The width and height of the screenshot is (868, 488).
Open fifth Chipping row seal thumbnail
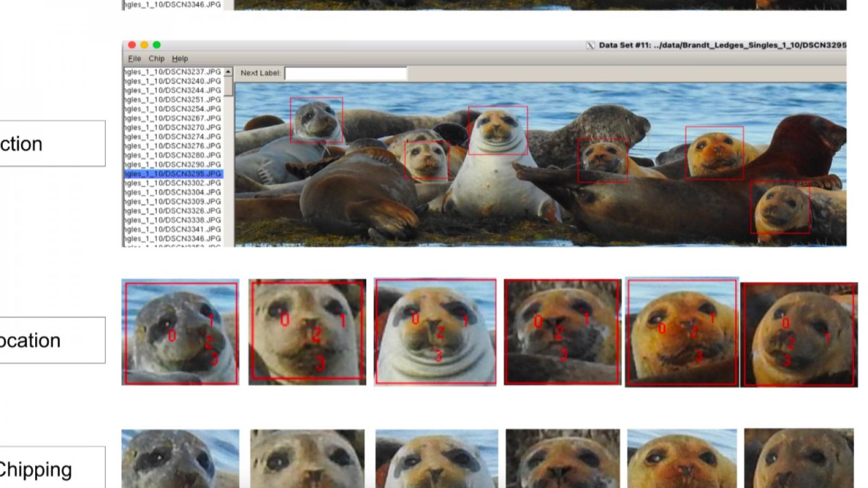click(x=682, y=459)
